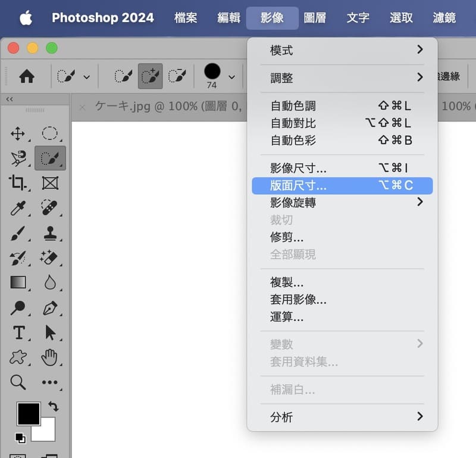Select the Magnetic Lasso tool

click(x=18, y=158)
